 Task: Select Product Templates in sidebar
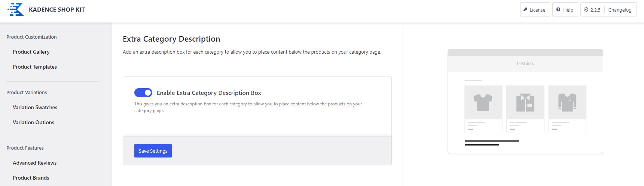tap(35, 67)
